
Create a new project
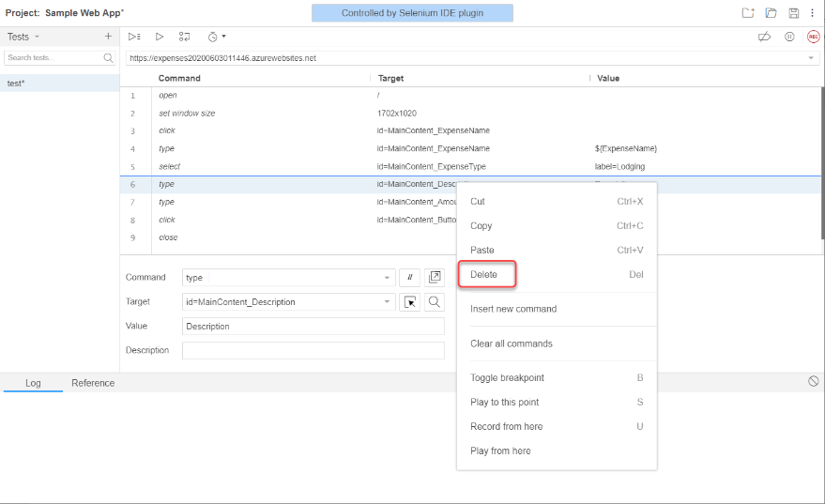tap(748, 13)
